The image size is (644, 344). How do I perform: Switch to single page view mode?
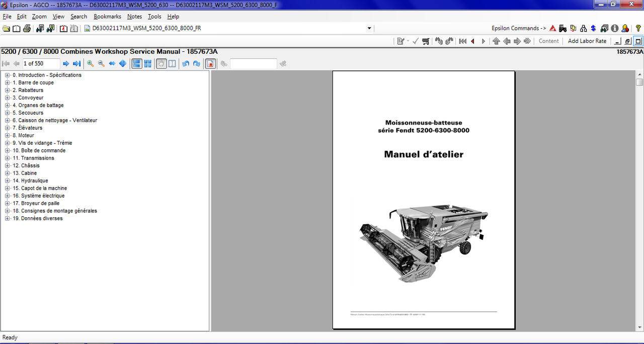[x=136, y=63]
